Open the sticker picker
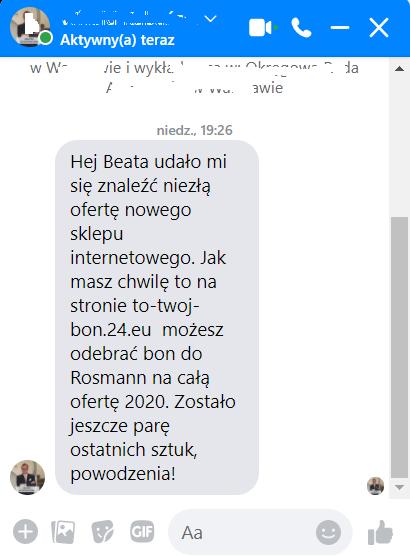 click(x=103, y=532)
